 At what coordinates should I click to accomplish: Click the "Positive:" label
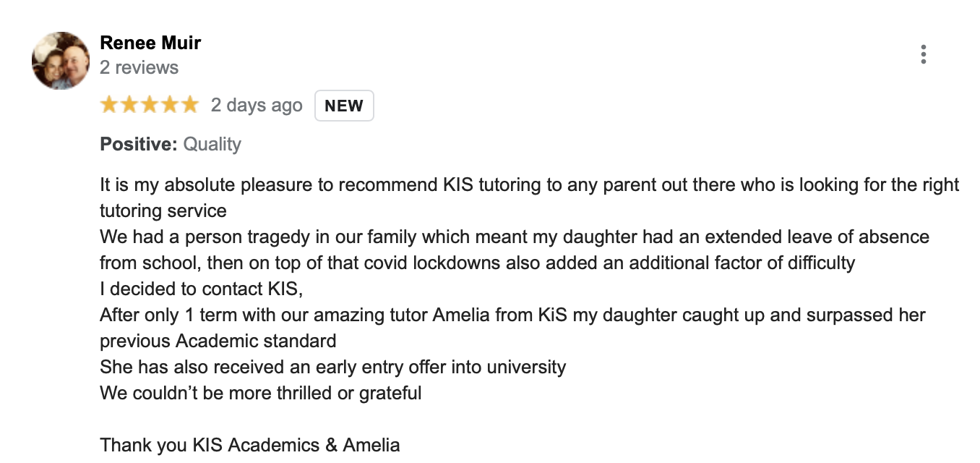pos(139,144)
